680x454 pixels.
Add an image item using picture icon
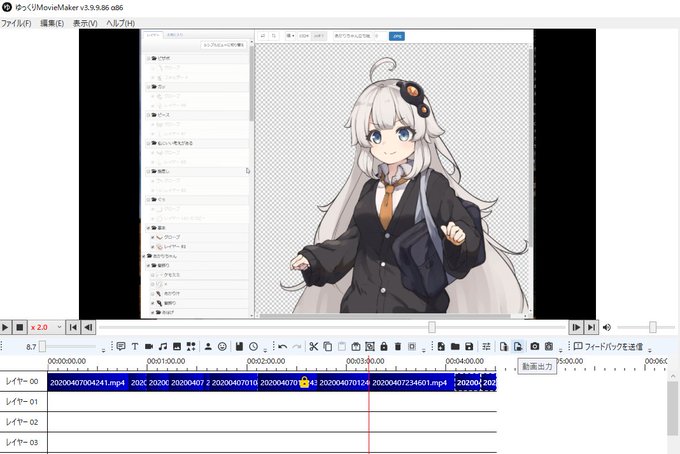177,346
